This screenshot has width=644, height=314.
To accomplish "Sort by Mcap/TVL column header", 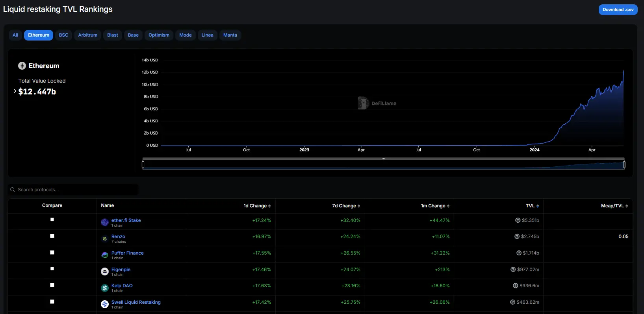I will point(614,206).
